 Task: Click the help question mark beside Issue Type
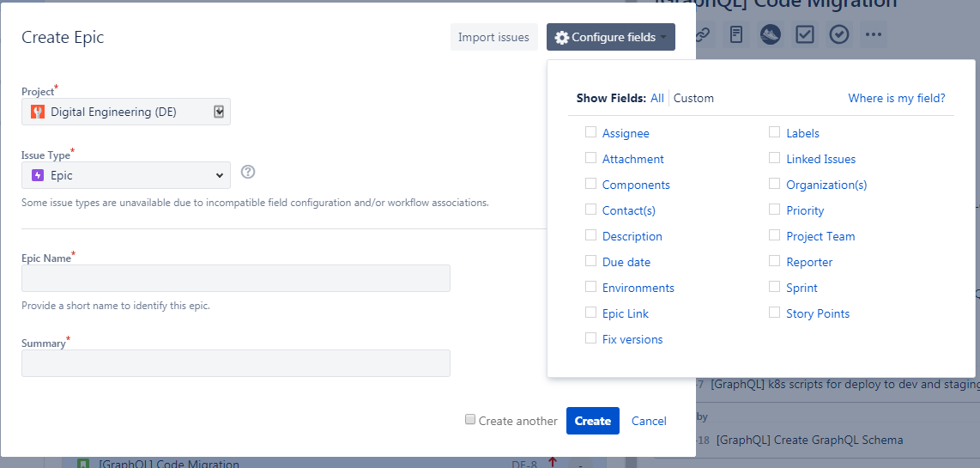click(248, 172)
